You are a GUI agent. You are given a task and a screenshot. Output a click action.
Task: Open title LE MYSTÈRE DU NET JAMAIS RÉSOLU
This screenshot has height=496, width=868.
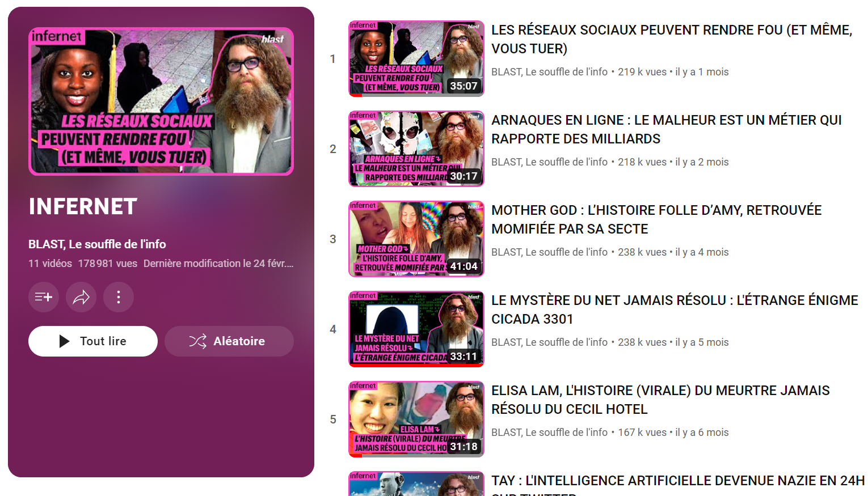pos(675,310)
